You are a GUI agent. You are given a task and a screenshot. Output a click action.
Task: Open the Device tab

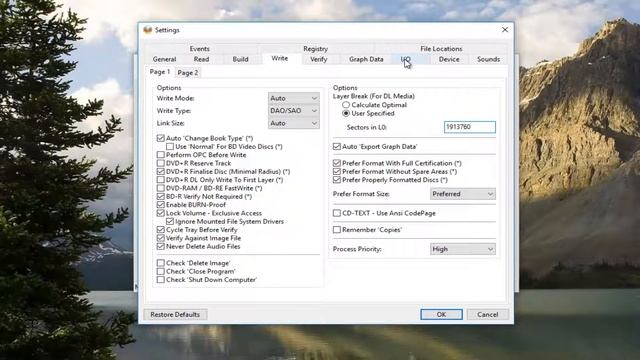click(449, 59)
